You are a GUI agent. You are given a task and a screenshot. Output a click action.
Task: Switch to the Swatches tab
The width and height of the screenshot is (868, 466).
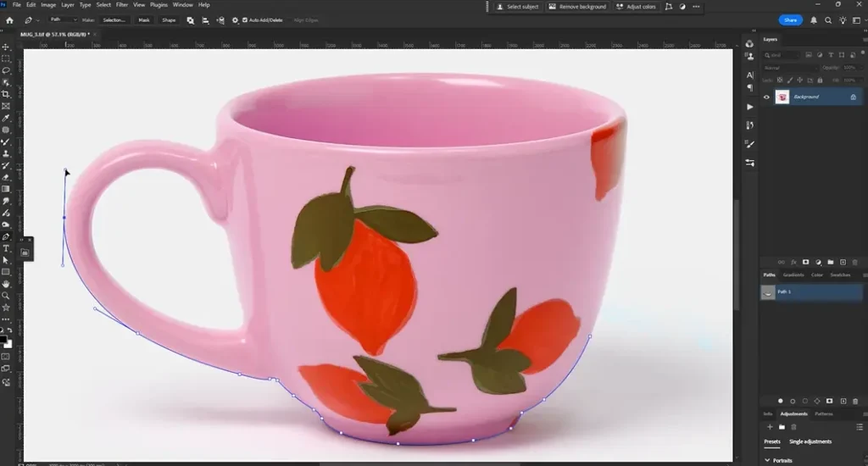840,275
